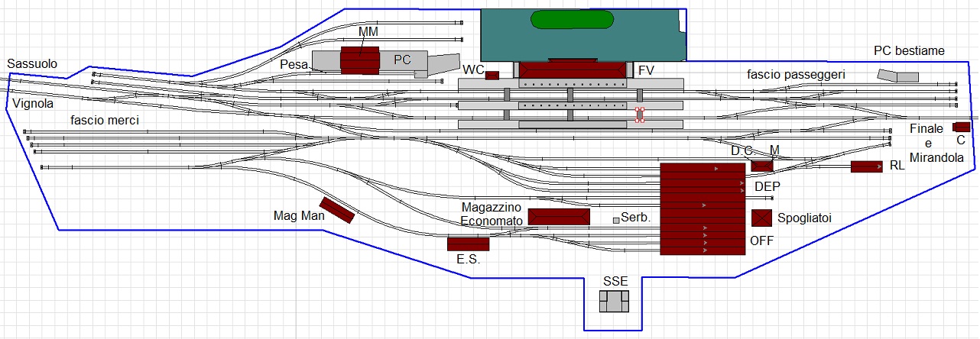This screenshot has width=980, height=339.
Task: Select the grey PC bestiame platform
Action: pyautogui.click(x=897, y=76)
